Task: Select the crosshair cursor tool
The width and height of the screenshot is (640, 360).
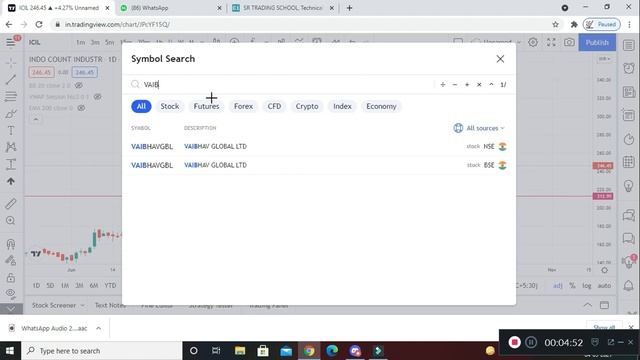Action: click(x=11, y=62)
